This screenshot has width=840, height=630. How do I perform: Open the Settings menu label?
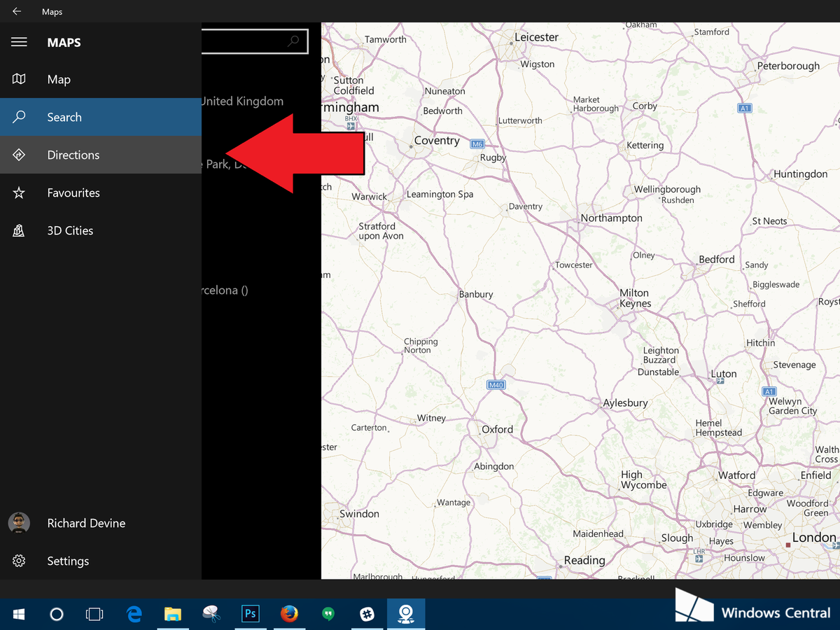[x=68, y=561]
